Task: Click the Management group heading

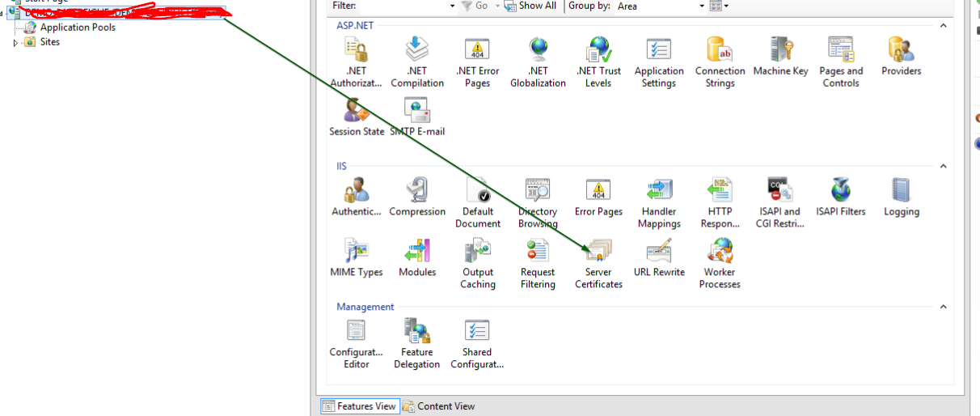Action: [365, 308]
